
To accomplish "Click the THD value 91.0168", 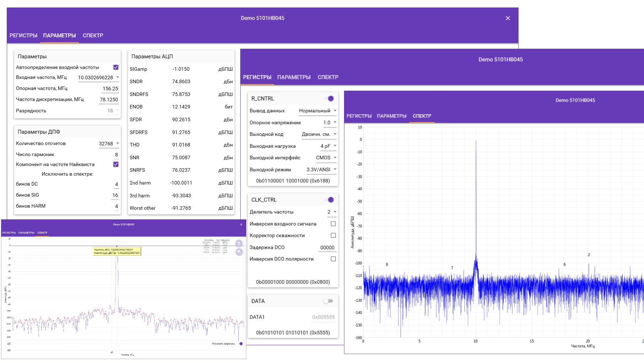I will [181, 145].
